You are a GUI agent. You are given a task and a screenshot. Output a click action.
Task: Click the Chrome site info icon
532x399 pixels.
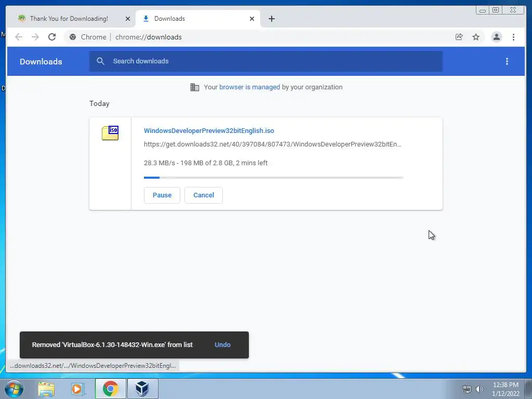click(73, 37)
